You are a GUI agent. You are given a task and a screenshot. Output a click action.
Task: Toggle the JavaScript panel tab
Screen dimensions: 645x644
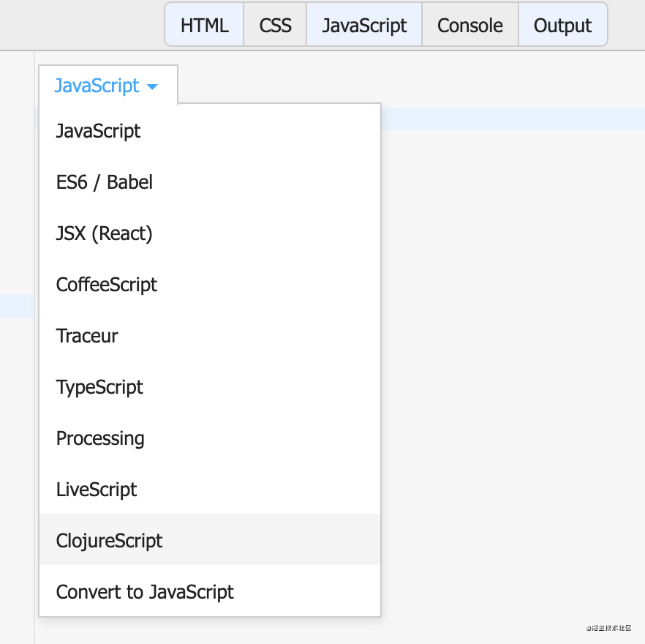[x=364, y=25]
